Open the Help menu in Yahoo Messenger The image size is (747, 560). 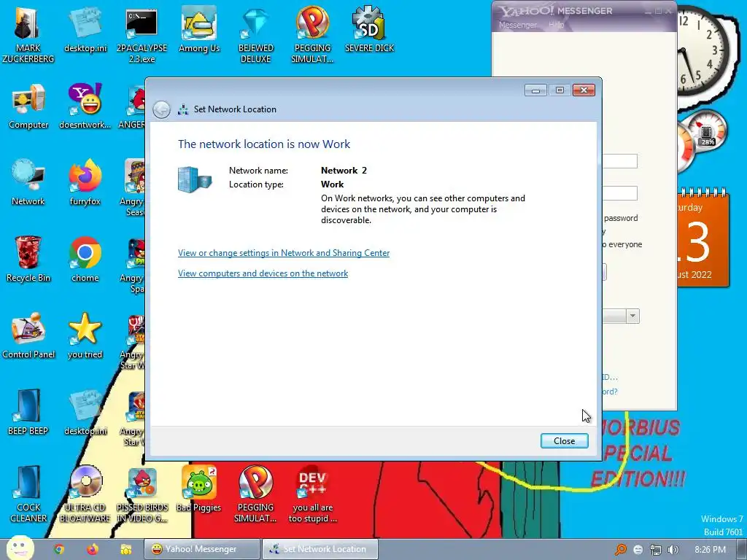coord(556,25)
